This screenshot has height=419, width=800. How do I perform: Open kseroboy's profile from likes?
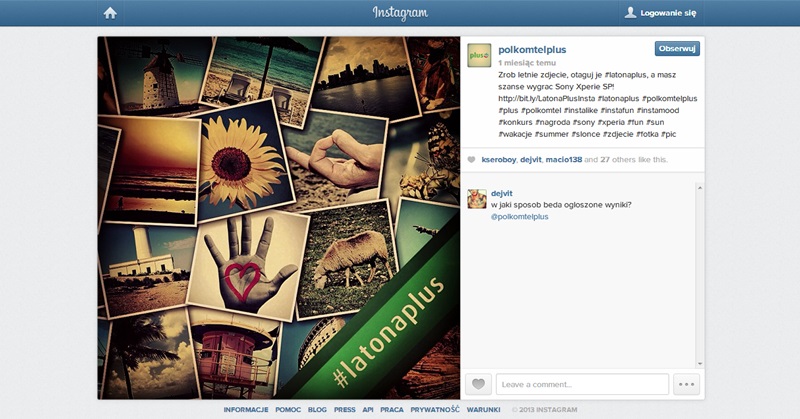pyautogui.click(x=498, y=160)
